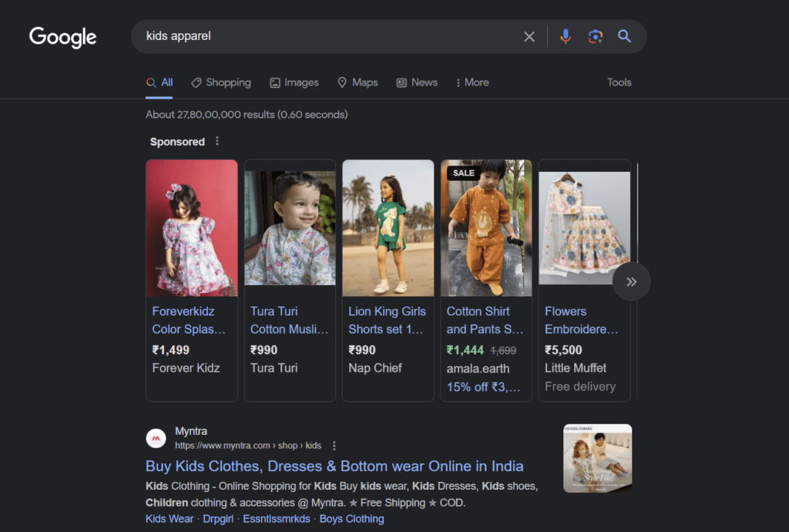Open Google Lens image search
Screen dimensions: 789x532
coord(595,36)
